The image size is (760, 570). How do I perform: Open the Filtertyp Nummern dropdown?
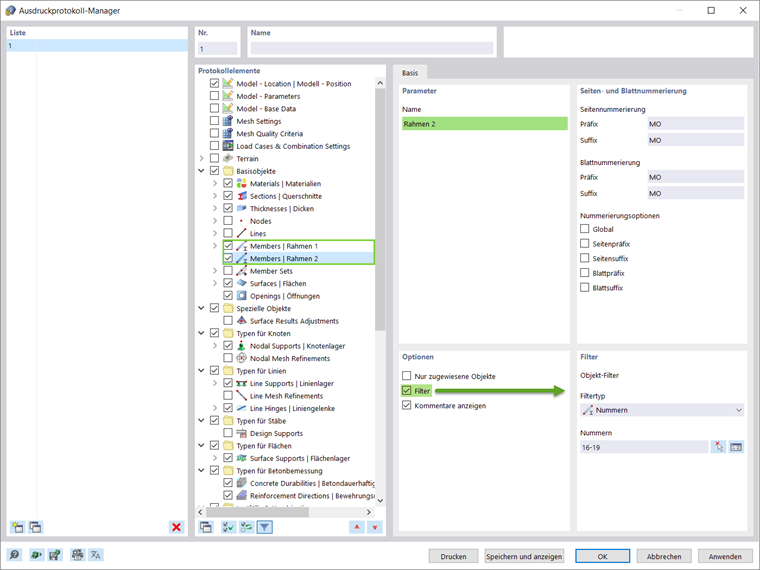662,410
